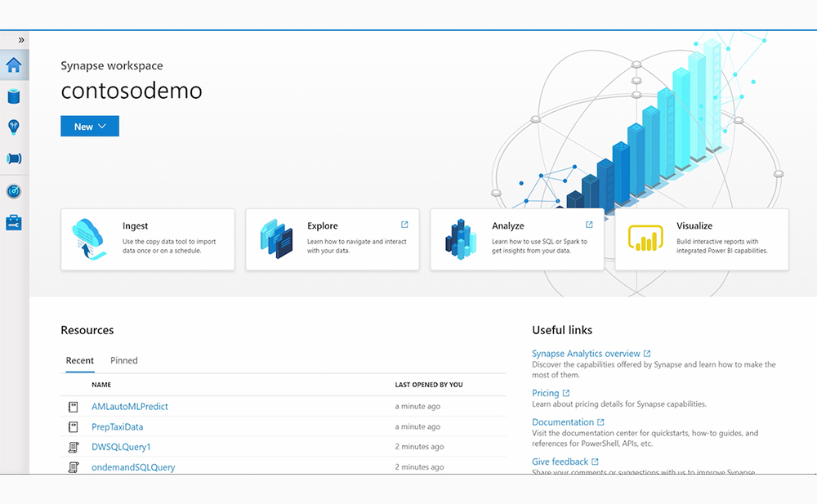Open the Monitor hub gauge icon
The width and height of the screenshot is (817, 504).
13,191
